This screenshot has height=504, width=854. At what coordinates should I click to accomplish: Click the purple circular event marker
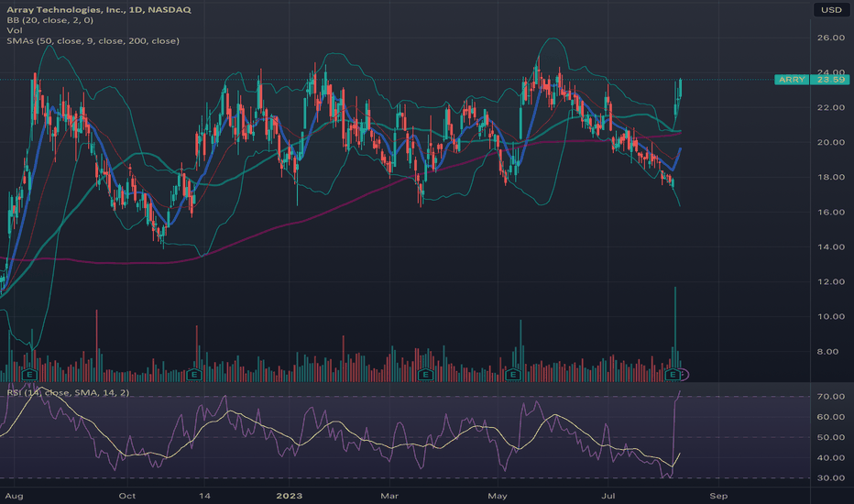[x=684, y=374]
